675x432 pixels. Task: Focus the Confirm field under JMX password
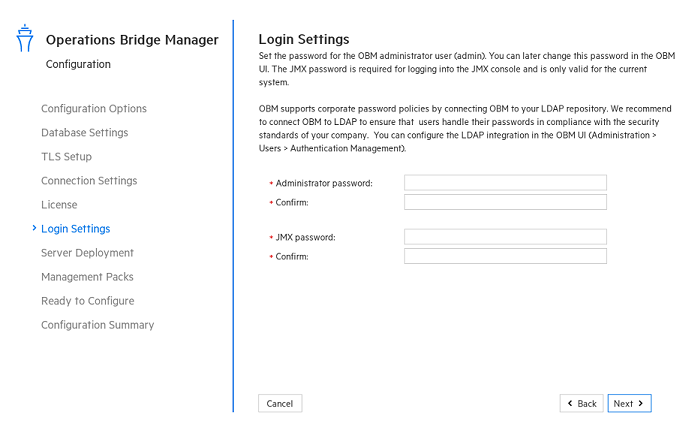point(505,256)
